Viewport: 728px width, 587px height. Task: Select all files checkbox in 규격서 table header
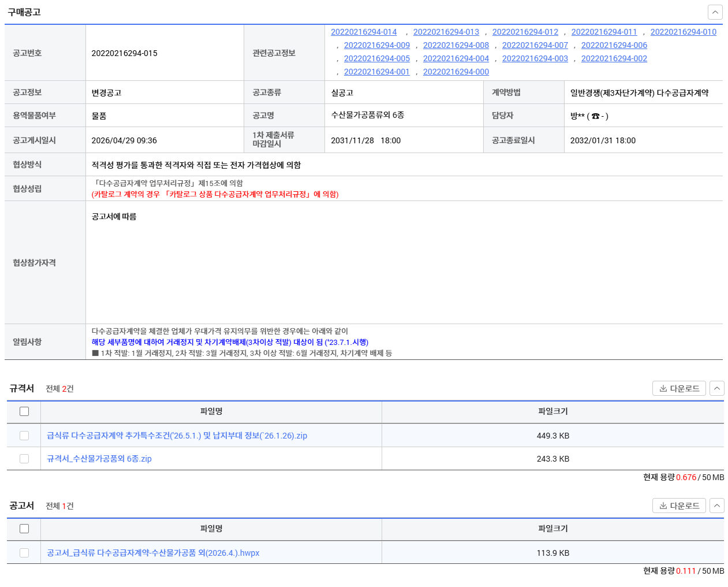point(24,411)
